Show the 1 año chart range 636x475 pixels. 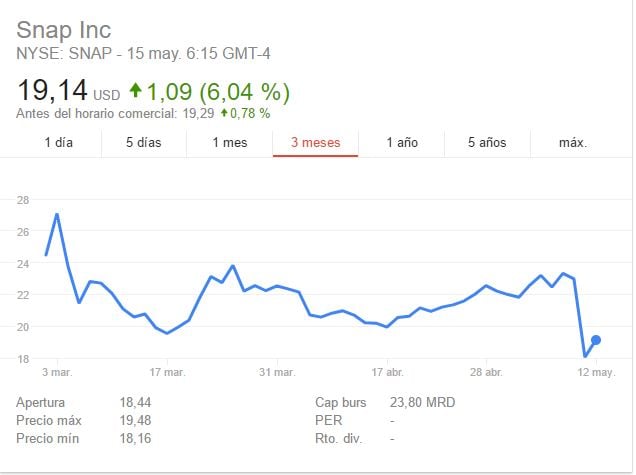(x=402, y=142)
